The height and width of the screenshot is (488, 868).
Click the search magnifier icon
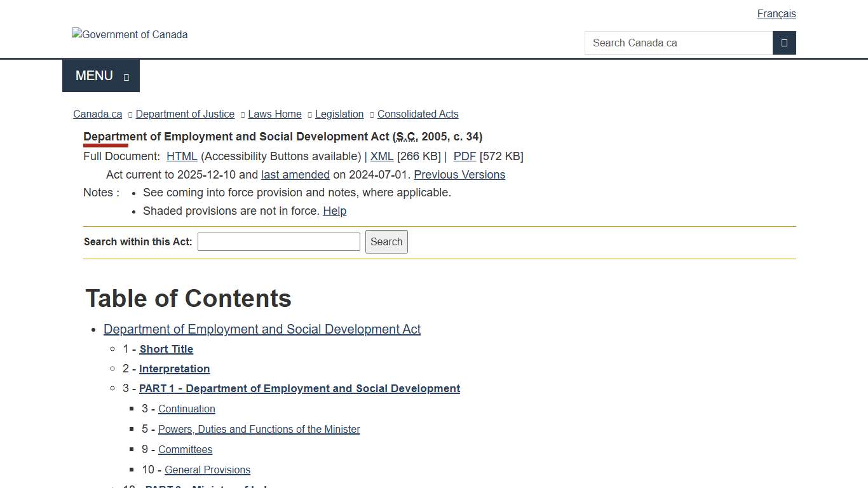[784, 43]
